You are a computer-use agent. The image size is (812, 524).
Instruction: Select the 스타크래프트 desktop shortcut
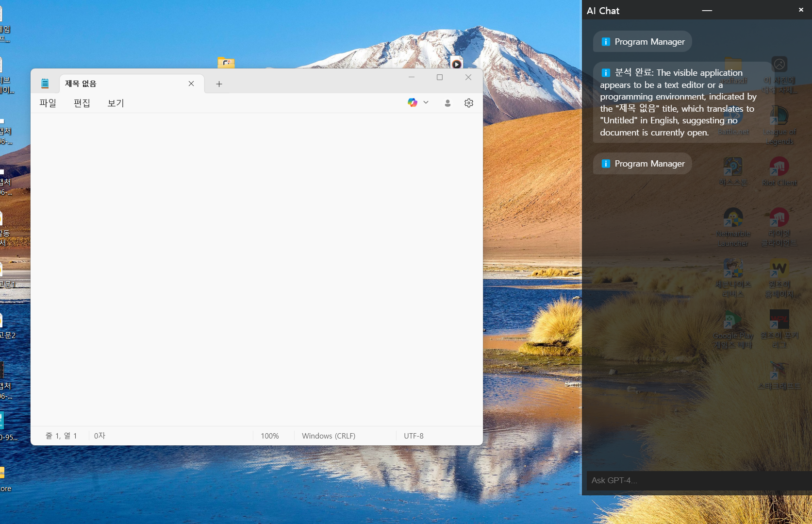(x=779, y=375)
